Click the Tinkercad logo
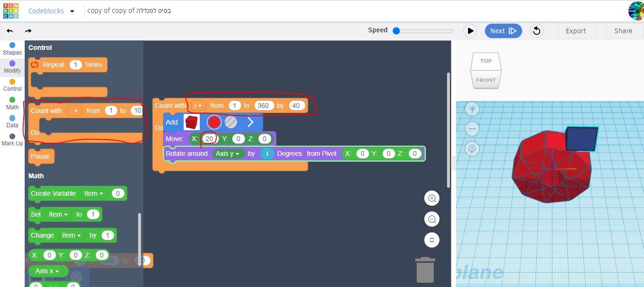 (x=10, y=10)
